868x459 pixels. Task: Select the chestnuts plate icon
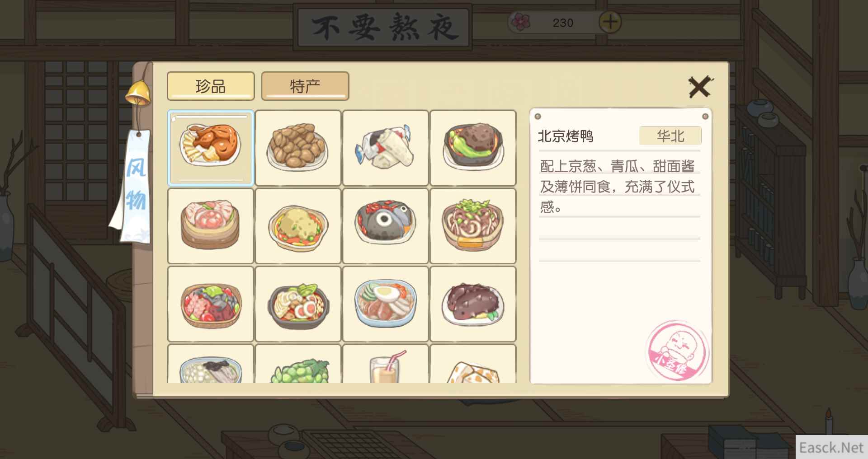point(298,148)
